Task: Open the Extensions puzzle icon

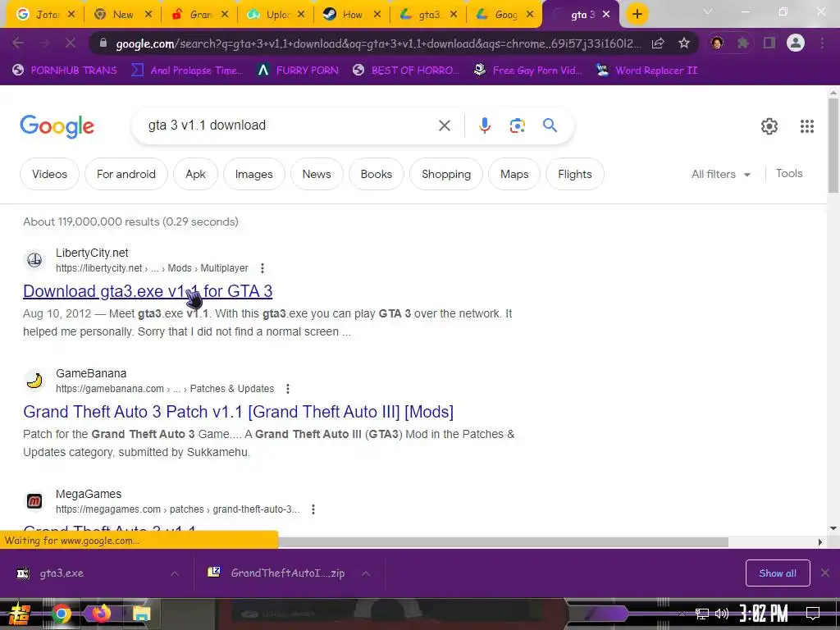Action: click(742, 43)
